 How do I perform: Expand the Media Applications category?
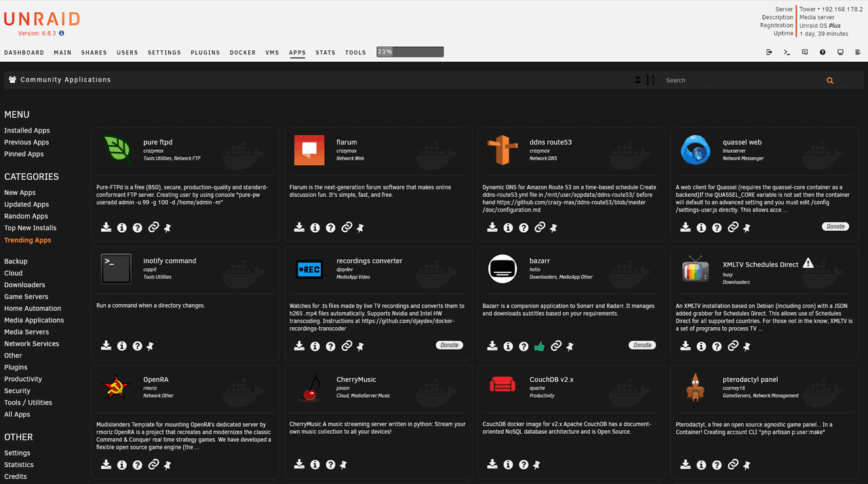[34, 320]
